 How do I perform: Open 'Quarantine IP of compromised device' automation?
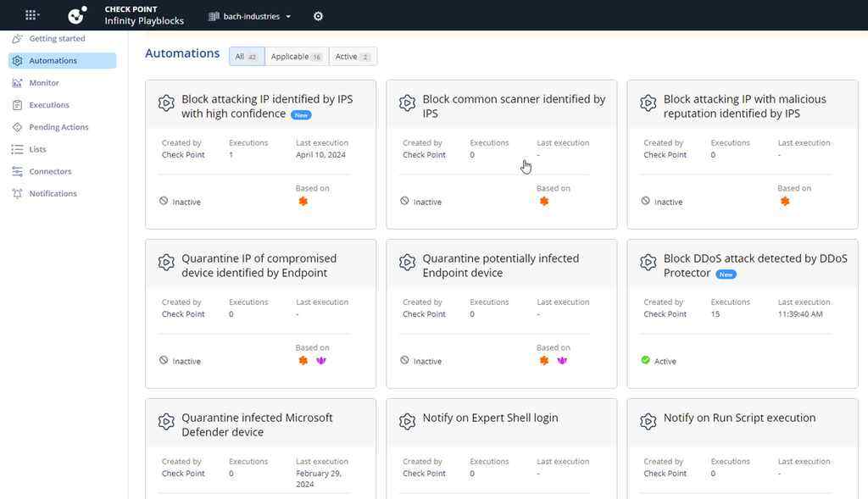click(x=259, y=265)
